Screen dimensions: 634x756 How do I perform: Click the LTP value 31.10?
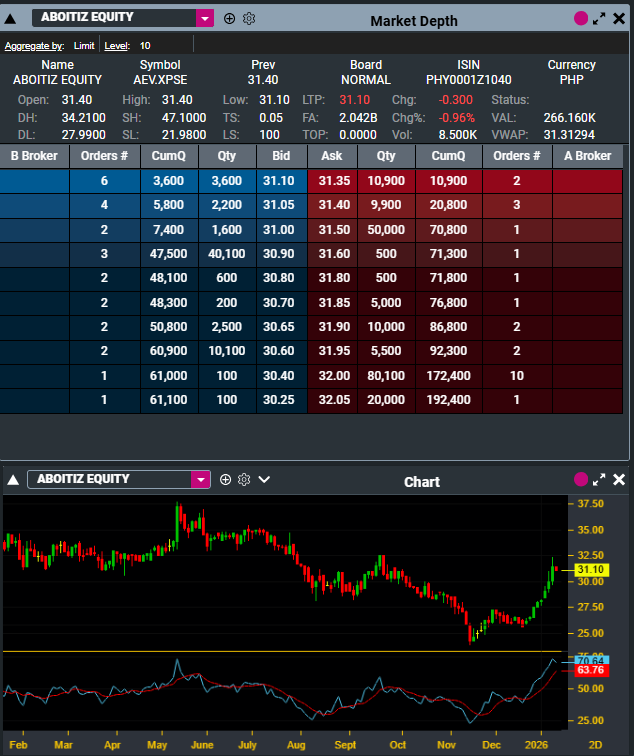[x=354, y=100]
